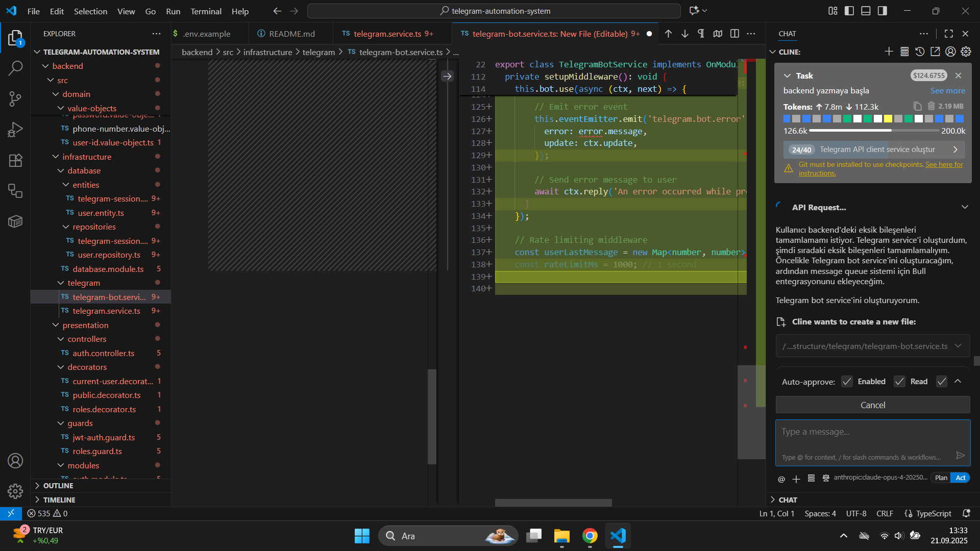The image size is (980, 551).
Task: Go to previous change in diff editor
Action: pos(668,34)
